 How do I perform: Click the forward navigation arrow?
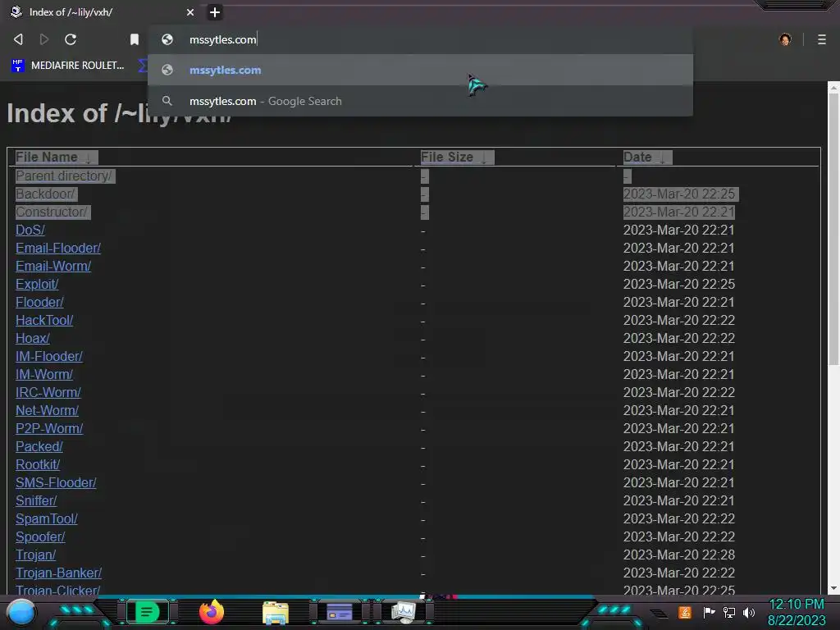point(44,39)
